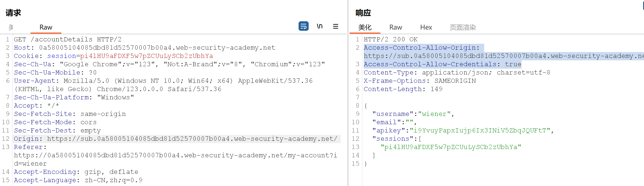Toggle the word wrap icon in request pane
This screenshot has height=186, width=644.
[303, 26]
